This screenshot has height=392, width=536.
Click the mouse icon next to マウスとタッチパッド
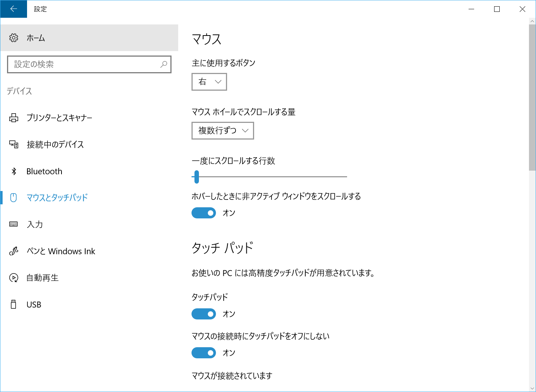pos(14,198)
